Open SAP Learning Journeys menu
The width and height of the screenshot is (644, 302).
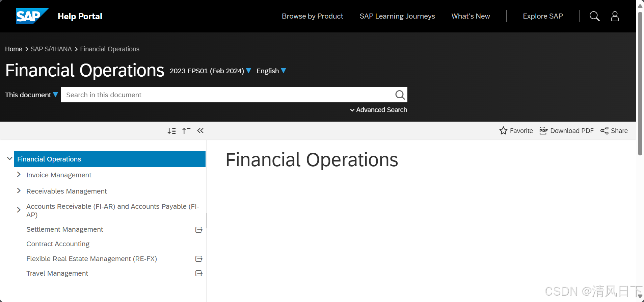(x=397, y=16)
